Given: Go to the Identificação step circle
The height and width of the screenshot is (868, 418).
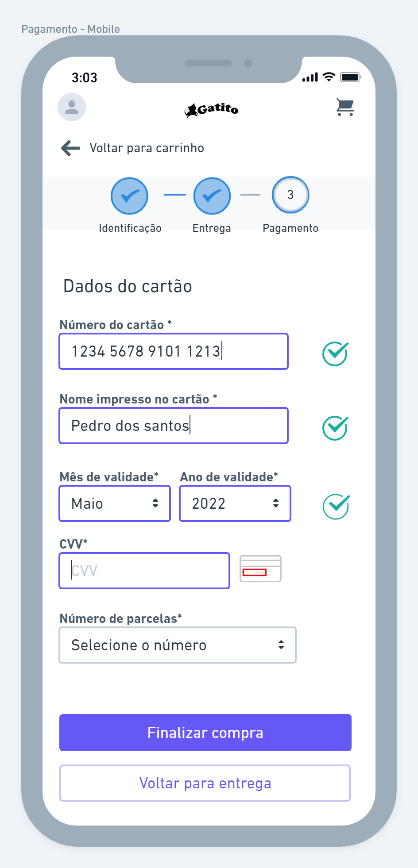Looking at the screenshot, I should [x=129, y=196].
